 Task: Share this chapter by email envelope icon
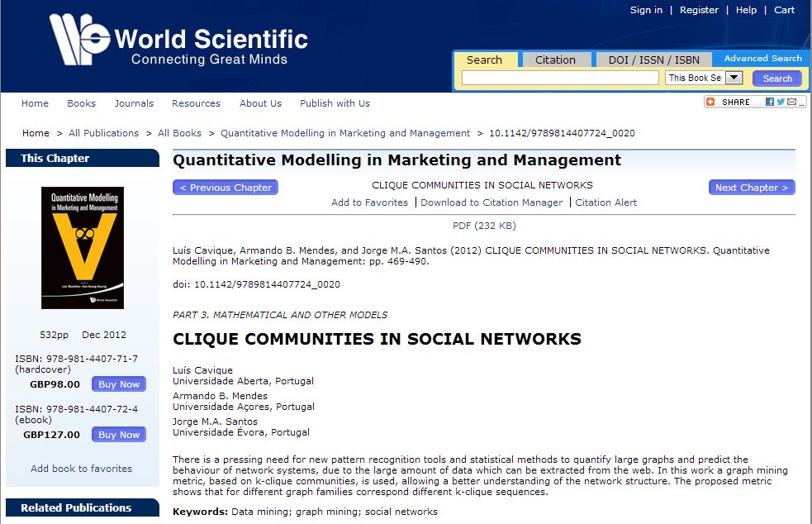point(791,102)
